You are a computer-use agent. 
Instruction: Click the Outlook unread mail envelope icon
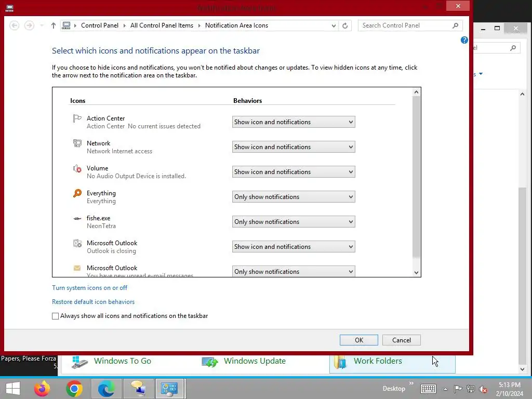point(77,268)
